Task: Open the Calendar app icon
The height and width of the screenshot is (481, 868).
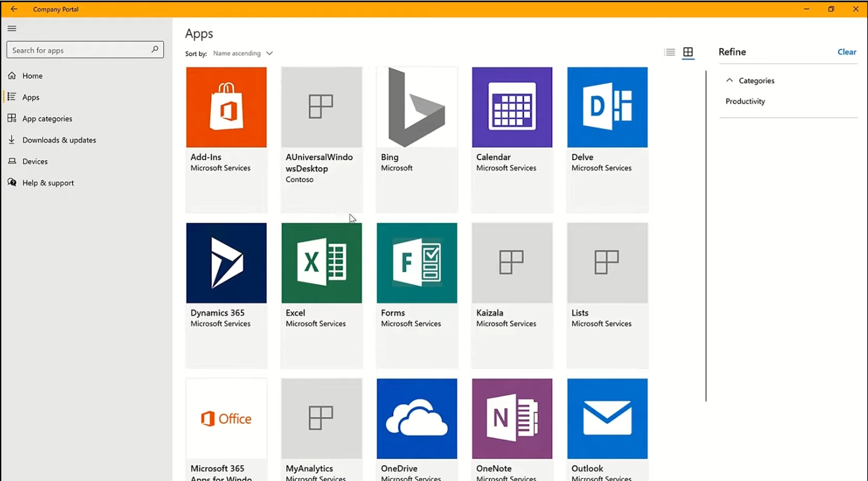Action: [512, 107]
